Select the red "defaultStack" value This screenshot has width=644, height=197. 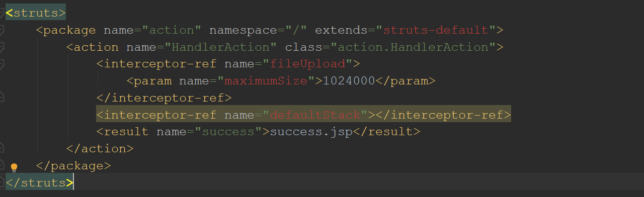point(315,115)
